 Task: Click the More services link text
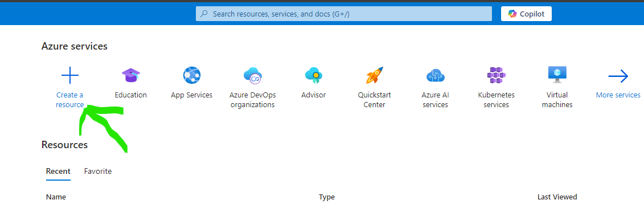pos(618,95)
